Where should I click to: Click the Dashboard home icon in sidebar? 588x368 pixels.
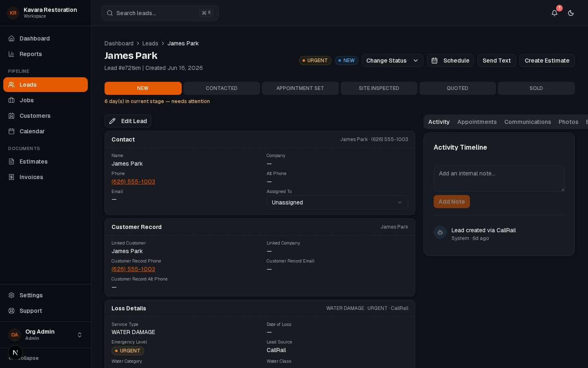11,38
